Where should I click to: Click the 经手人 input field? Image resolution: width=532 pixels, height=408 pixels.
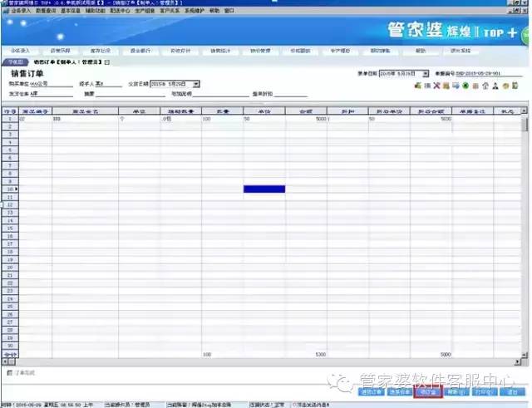coord(108,84)
